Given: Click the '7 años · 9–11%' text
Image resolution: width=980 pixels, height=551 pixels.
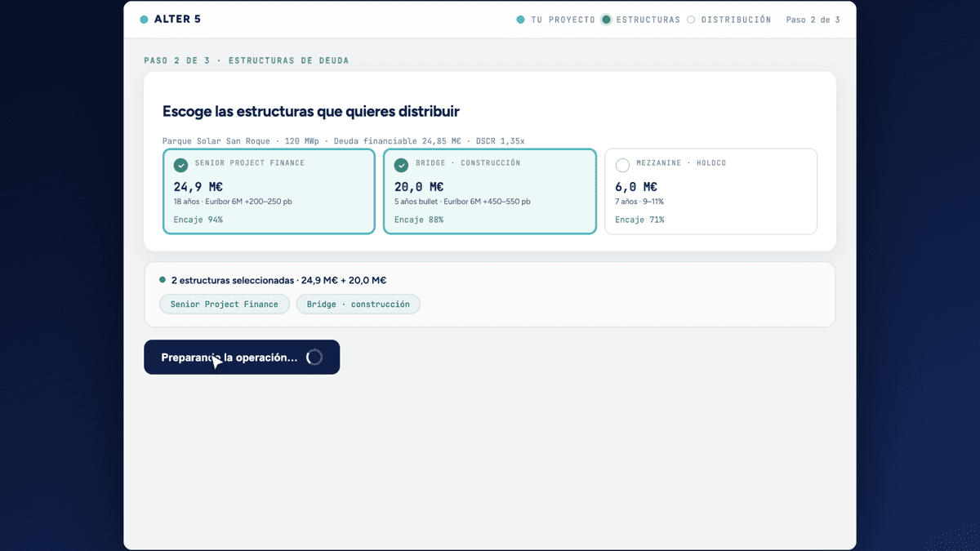Looking at the screenshot, I should pos(639,202).
